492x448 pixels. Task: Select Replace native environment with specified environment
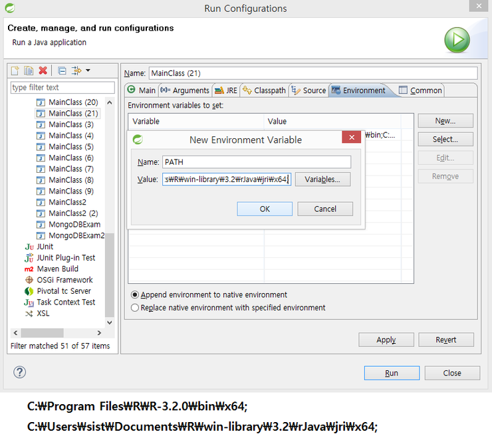click(x=136, y=308)
